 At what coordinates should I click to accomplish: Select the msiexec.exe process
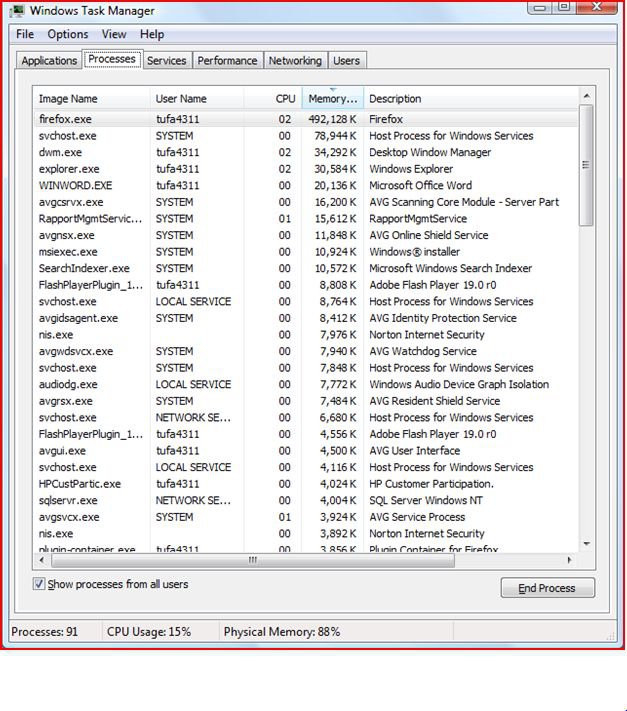(306, 252)
